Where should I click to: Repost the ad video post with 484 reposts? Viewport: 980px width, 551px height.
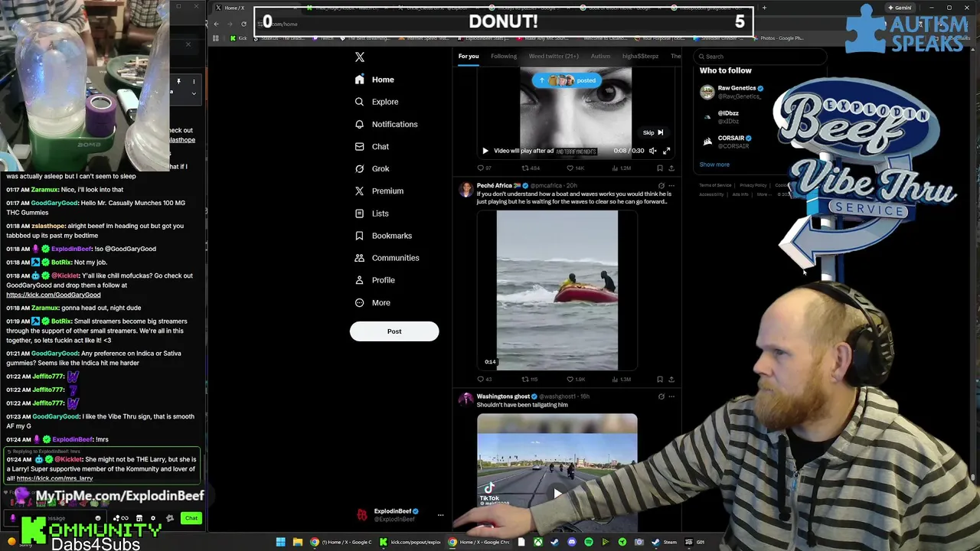tap(531, 168)
